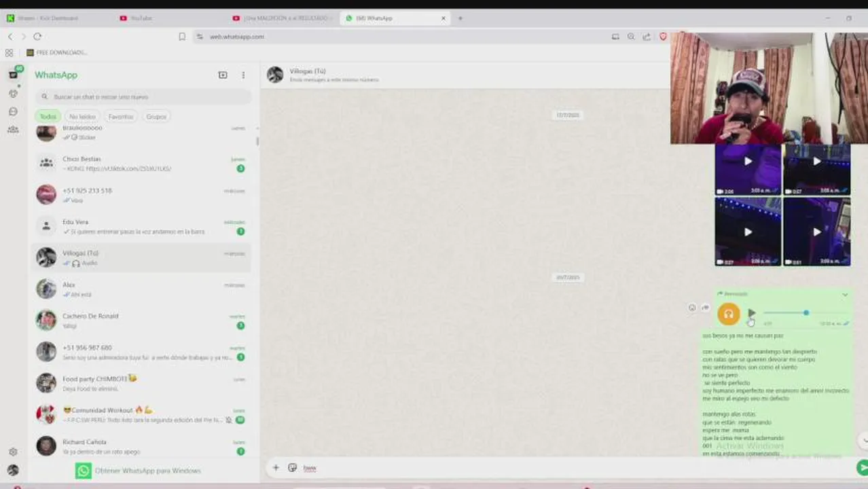Open a new browser tab with plus
Image resolution: width=868 pixels, height=489 pixels.
click(x=460, y=18)
